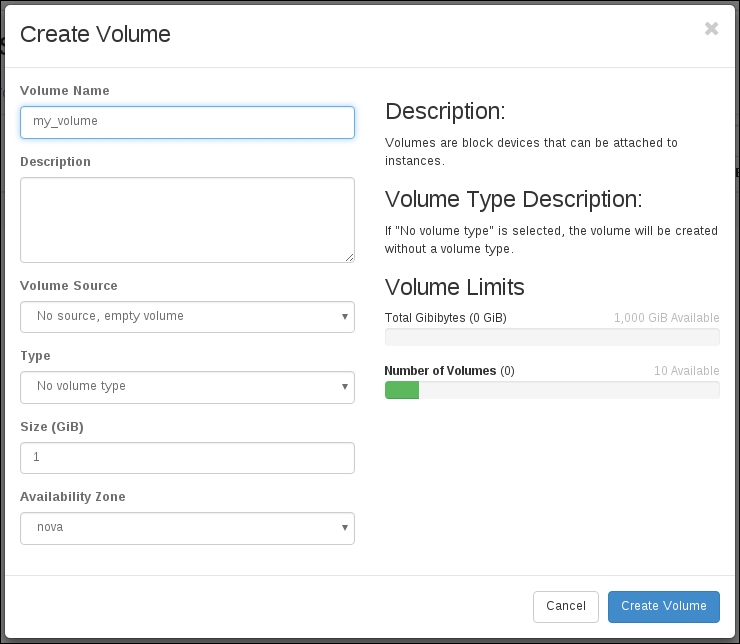This screenshot has width=740, height=644.
Task: Open the Volume Source dropdown
Action: tap(187, 316)
